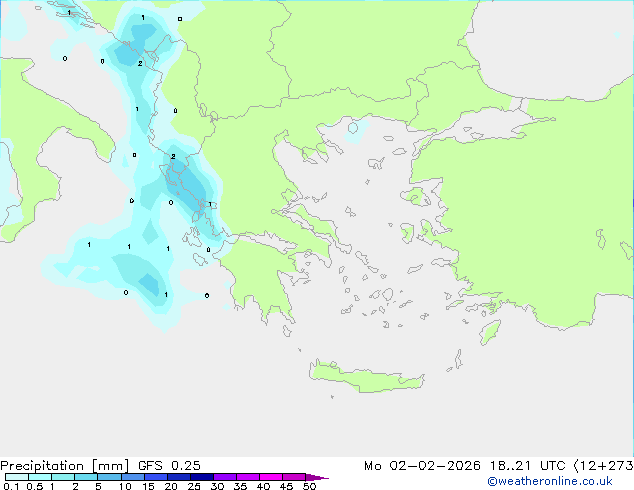Image resolution: width=634 pixels, height=490 pixels.
Task: Select the 30–35 mm purple legend swatch
Action: (x=225, y=477)
